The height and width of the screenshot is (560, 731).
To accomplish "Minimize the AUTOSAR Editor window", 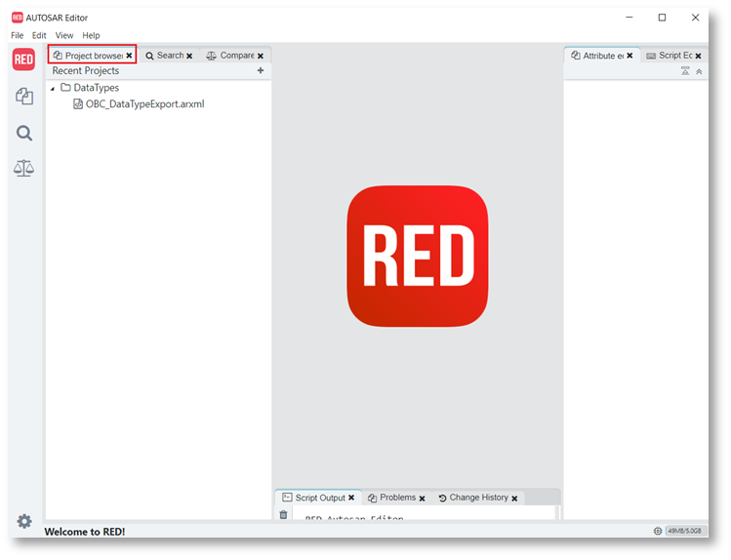I will pyautogui.click(x=629, y=18).
